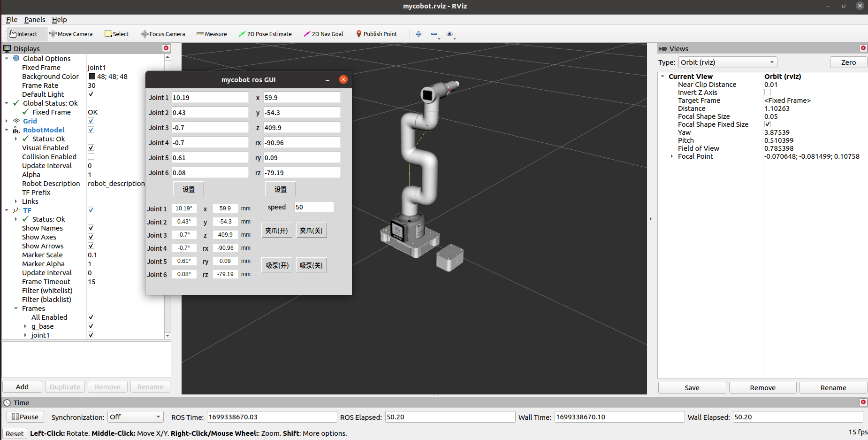This screenshot has width=868, height=440.
Task: Select the Publish Point tool
Action: [376, 34]
